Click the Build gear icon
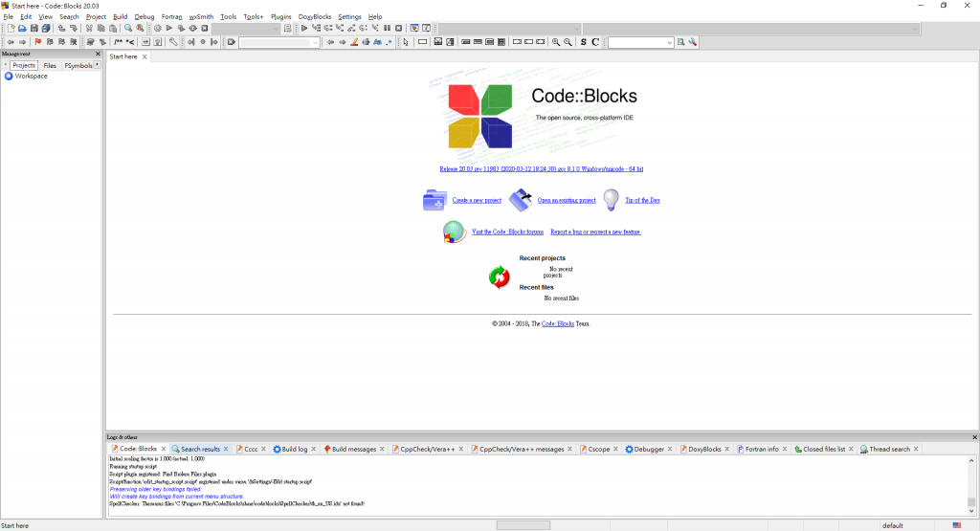980x531 pixels. click(x=158, y=28)
